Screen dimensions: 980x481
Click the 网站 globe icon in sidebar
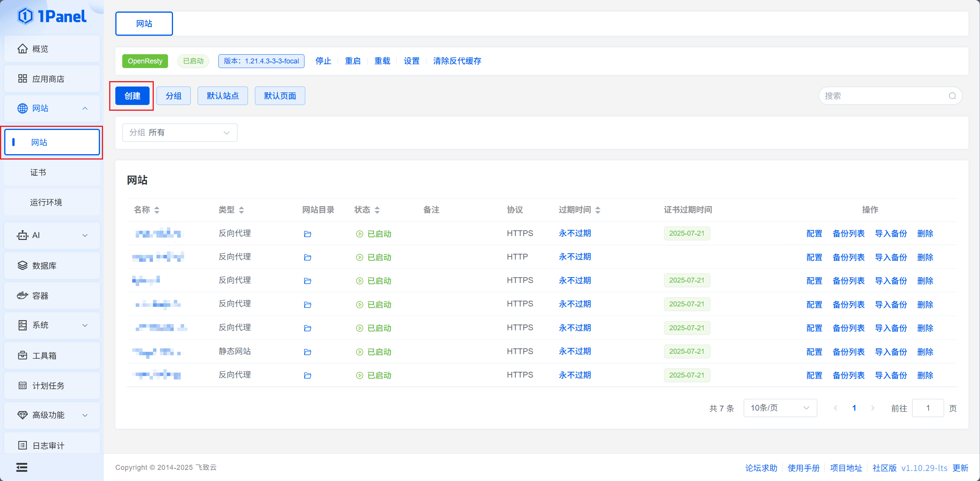pos(23,108)
